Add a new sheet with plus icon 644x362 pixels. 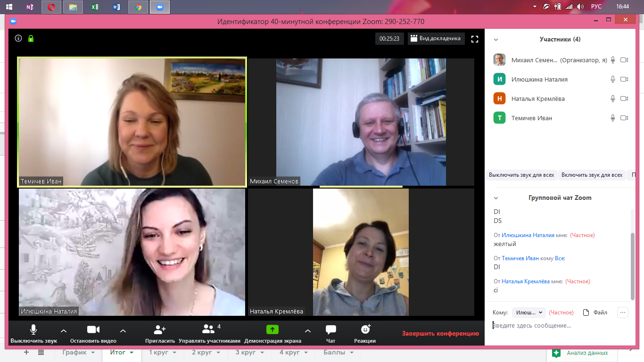tap(26, 352)
